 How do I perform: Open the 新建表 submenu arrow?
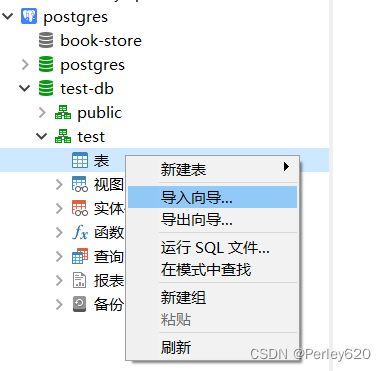point(286,167)
